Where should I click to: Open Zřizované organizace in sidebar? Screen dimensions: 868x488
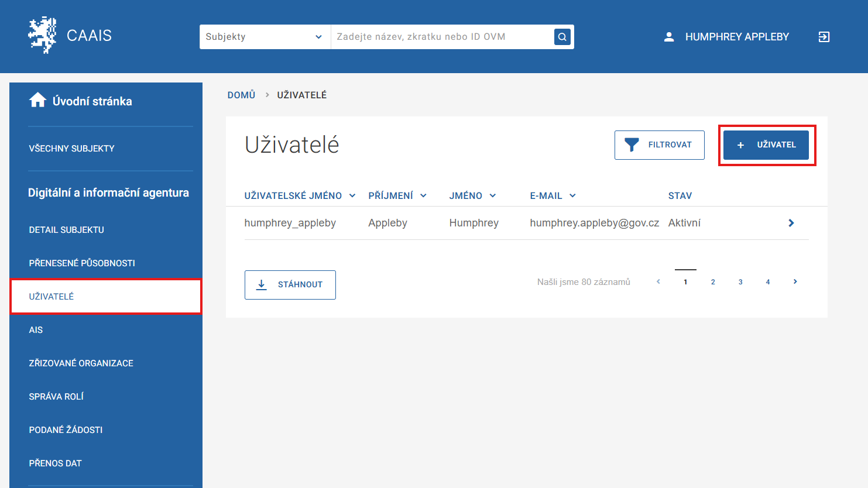click(81, 363)
